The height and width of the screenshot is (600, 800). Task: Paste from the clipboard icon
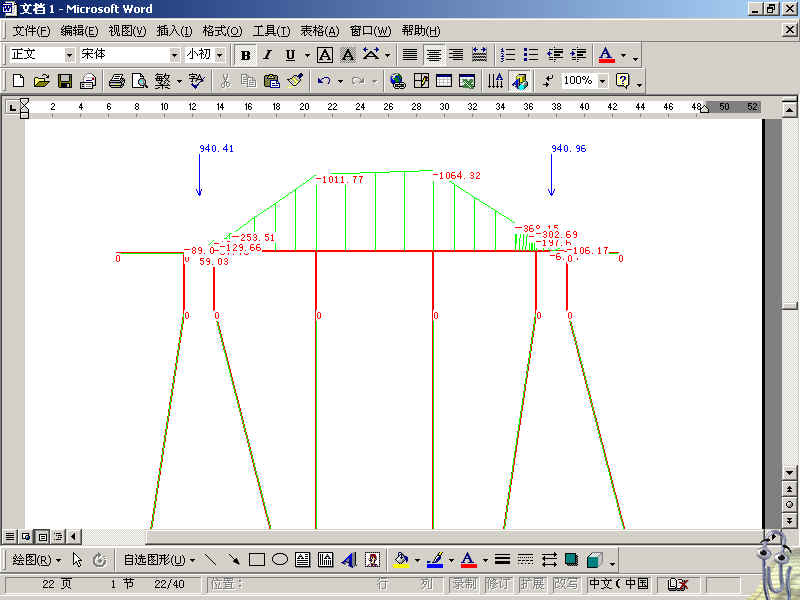271,81
